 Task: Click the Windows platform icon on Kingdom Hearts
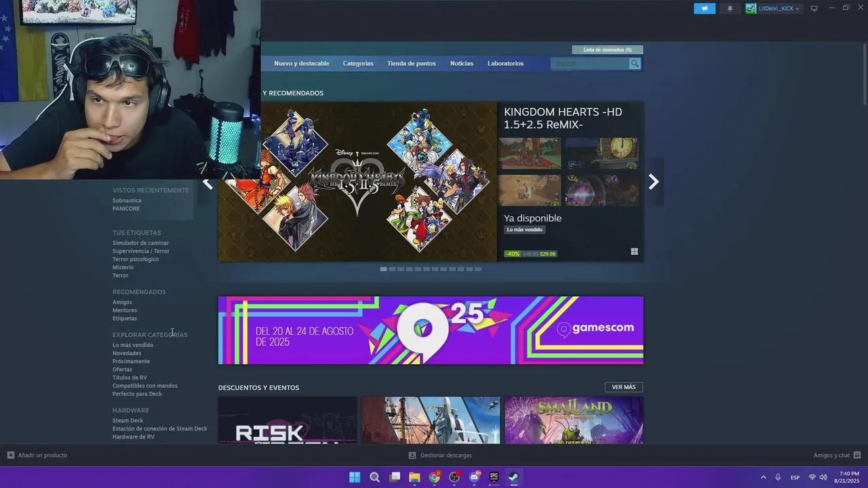(x=634, y=251)
